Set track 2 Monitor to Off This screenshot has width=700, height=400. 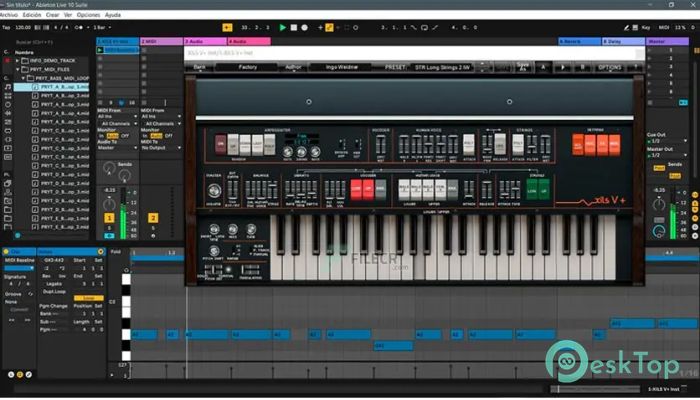click(x=169, y=136)
